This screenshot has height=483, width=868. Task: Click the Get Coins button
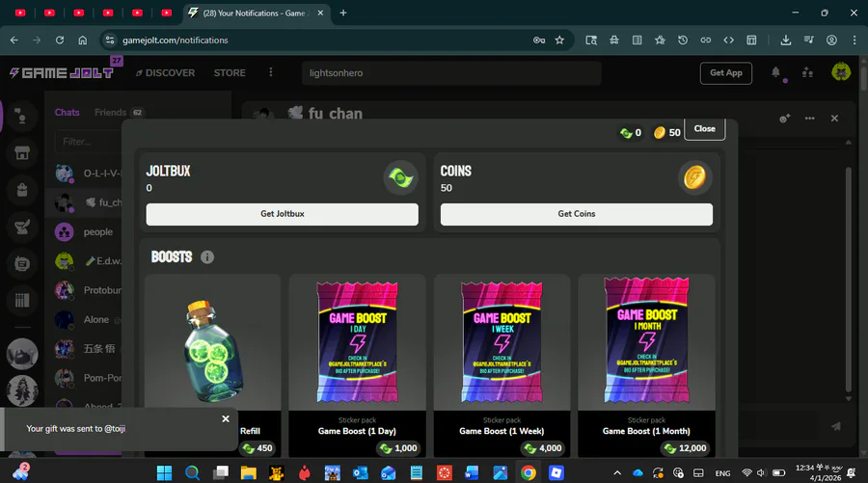point(577,214)
